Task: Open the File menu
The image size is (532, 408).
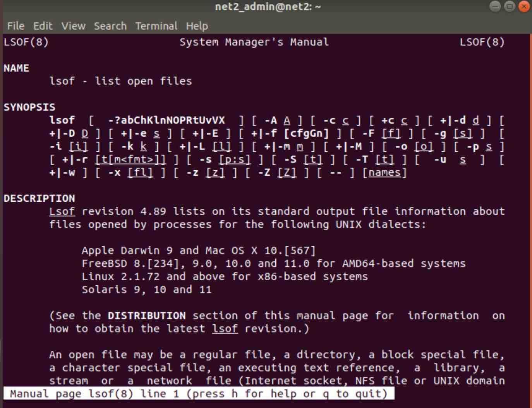Action: tap(15, 26)
